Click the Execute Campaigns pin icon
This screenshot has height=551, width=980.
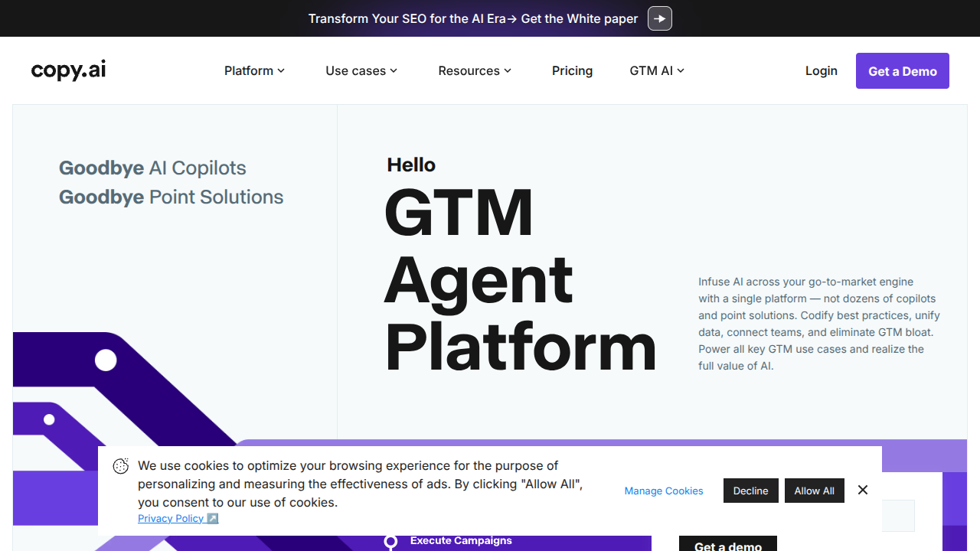(x=390, y=542)
